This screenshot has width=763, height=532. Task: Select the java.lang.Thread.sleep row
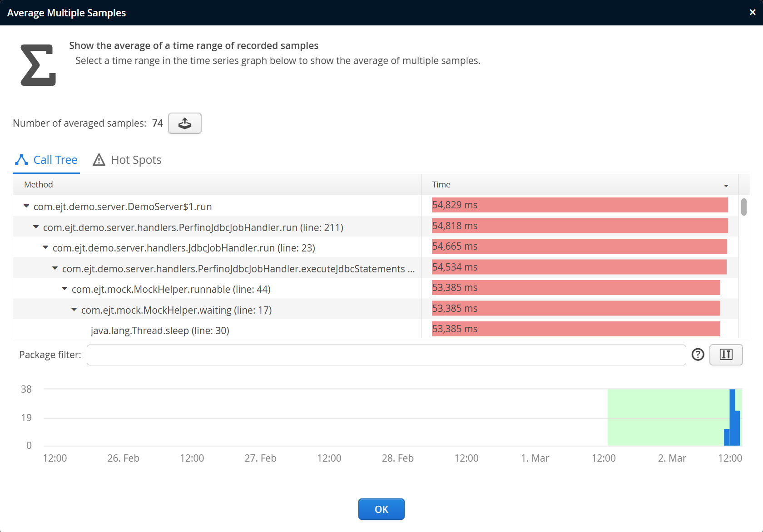tap(160, 330)
